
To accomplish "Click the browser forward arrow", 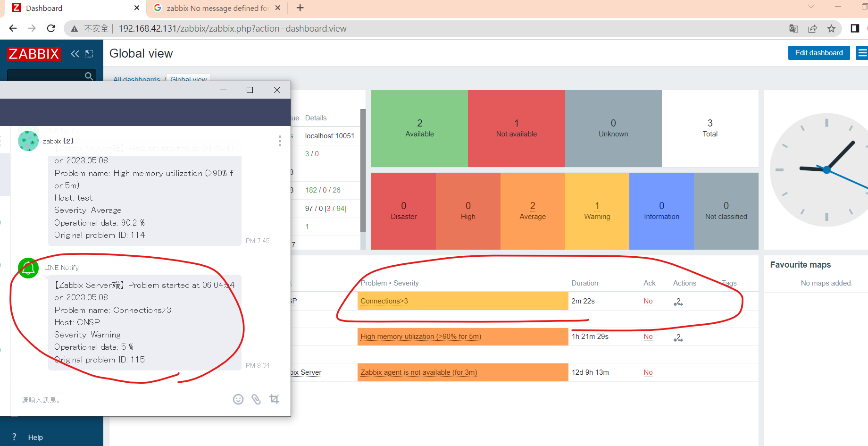I will (x=32, y=28).
